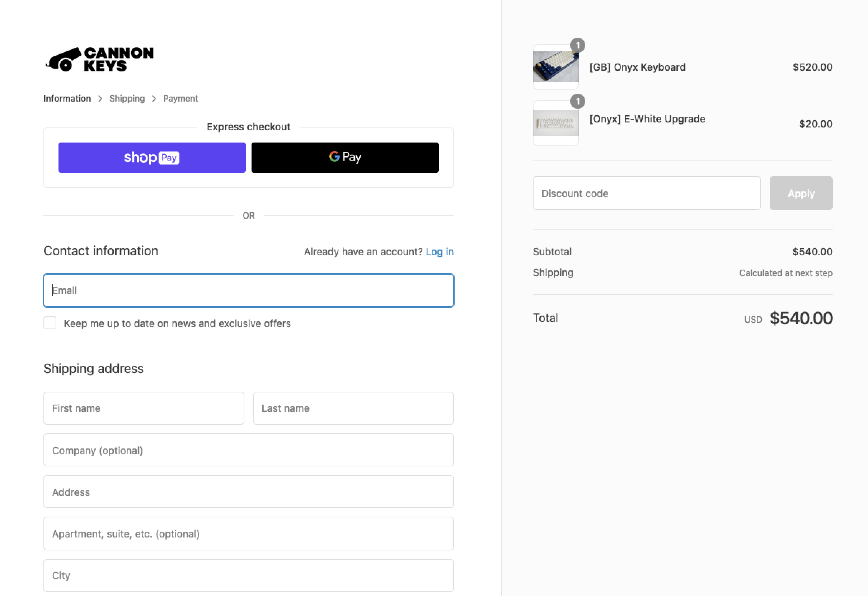Click the USD total amount $540.00
Viewport: 868px width, 596px height.
tap(801, 318)
